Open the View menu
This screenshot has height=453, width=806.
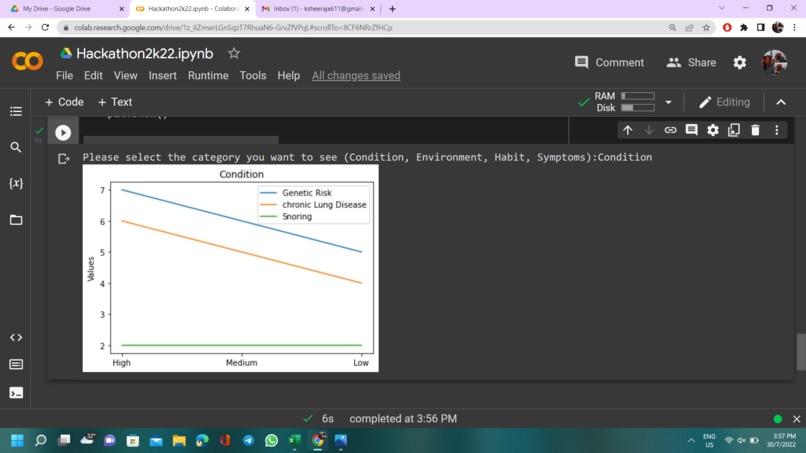tap(125, 76)
